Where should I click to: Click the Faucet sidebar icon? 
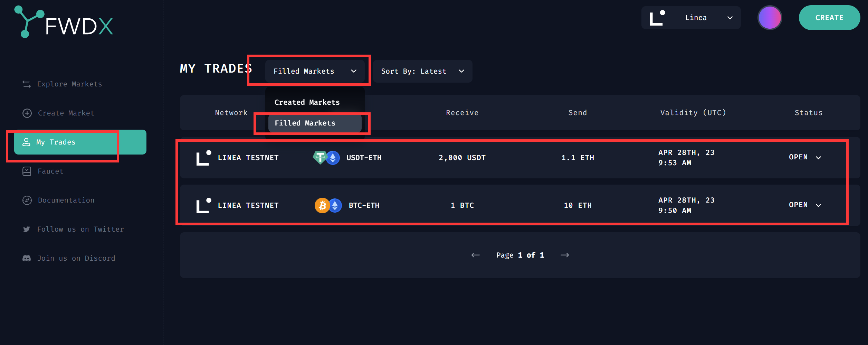pyautogui.click(x=27, y=171)
